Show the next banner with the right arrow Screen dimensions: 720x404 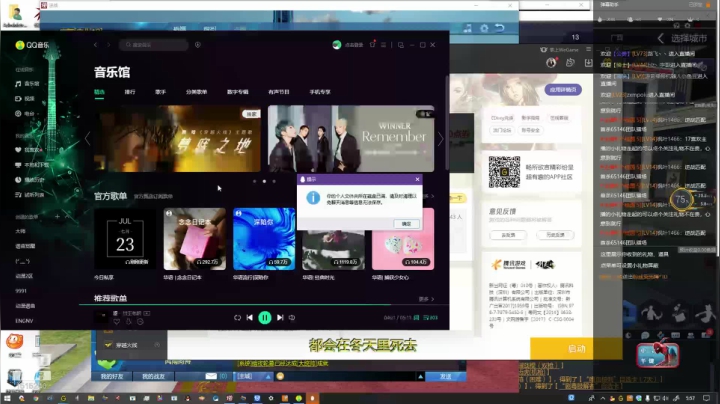(x=440, y=139)
